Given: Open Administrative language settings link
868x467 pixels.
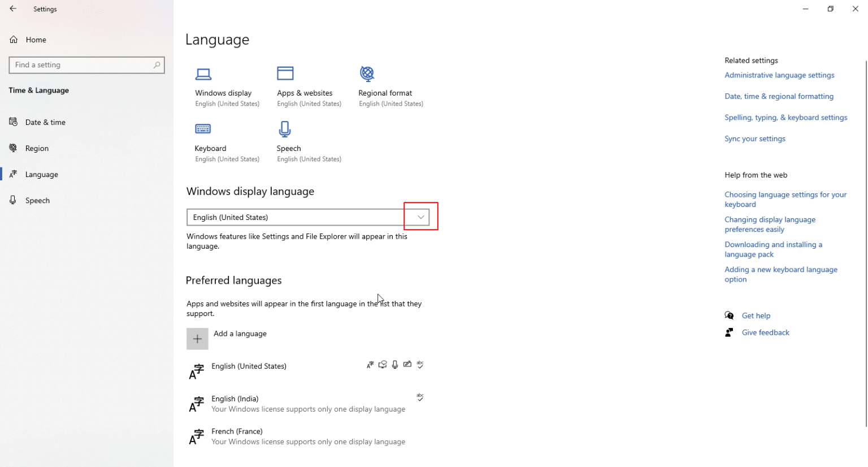Looking at the screenshot, I should click(x=779, y=75).
